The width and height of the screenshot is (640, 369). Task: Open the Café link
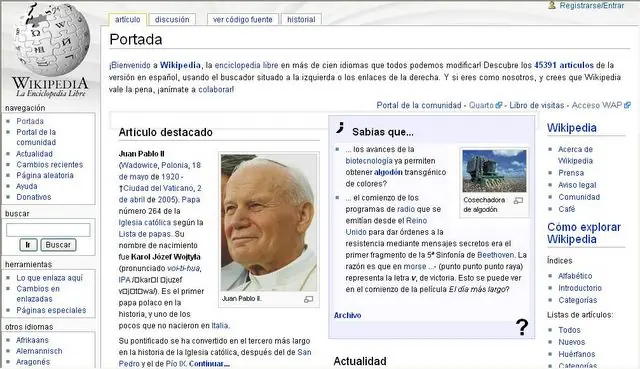[x=567, y=209]
